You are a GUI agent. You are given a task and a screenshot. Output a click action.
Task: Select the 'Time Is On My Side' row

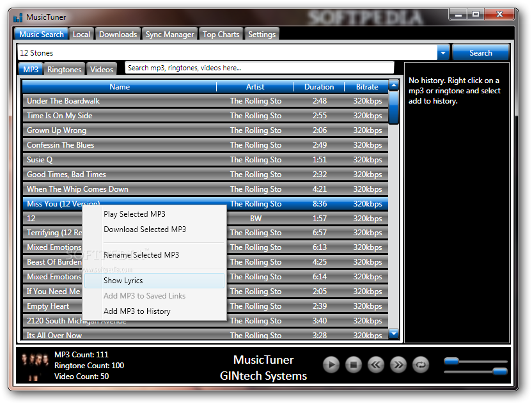[x=206, y=115]
